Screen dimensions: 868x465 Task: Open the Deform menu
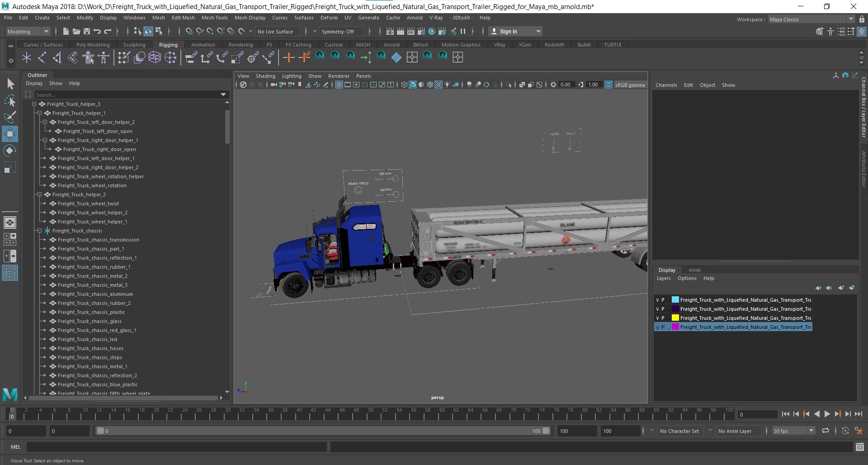(329, 18)
